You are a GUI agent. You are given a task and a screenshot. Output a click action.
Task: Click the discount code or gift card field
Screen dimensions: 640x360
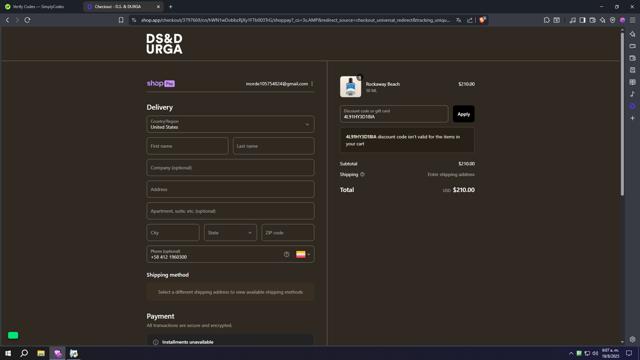click(x=394, y=114)
